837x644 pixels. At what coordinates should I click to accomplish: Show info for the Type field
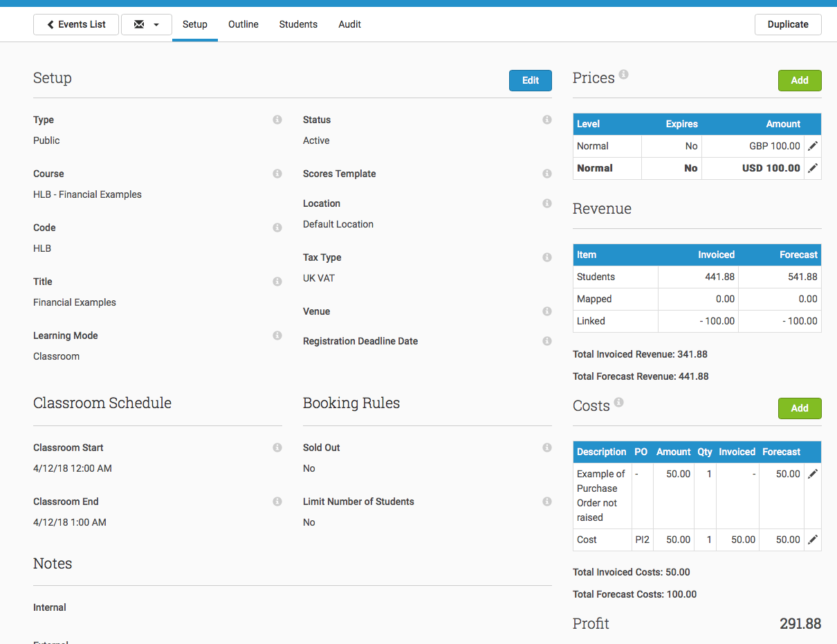click(277, 120)
